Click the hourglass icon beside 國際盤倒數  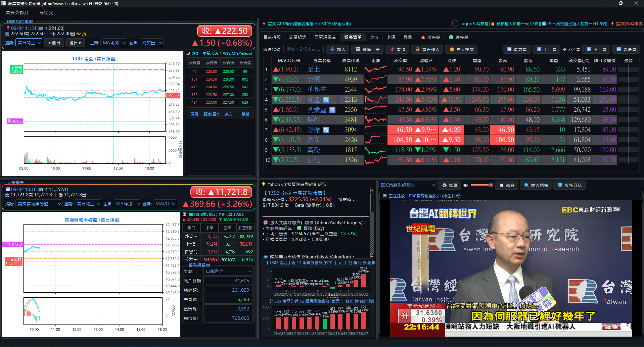click(184, 214)
